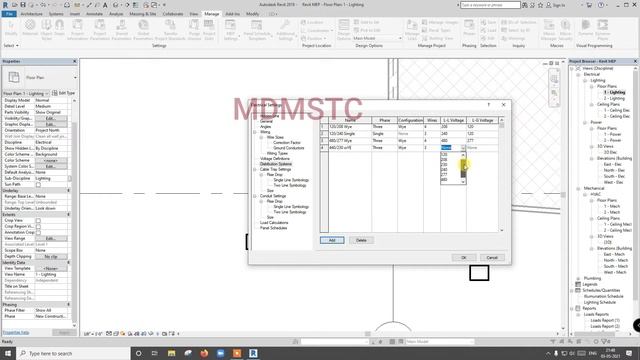Open the Dynamo Player tool
This screenshot has width=640, height=360.
point(603,29)
